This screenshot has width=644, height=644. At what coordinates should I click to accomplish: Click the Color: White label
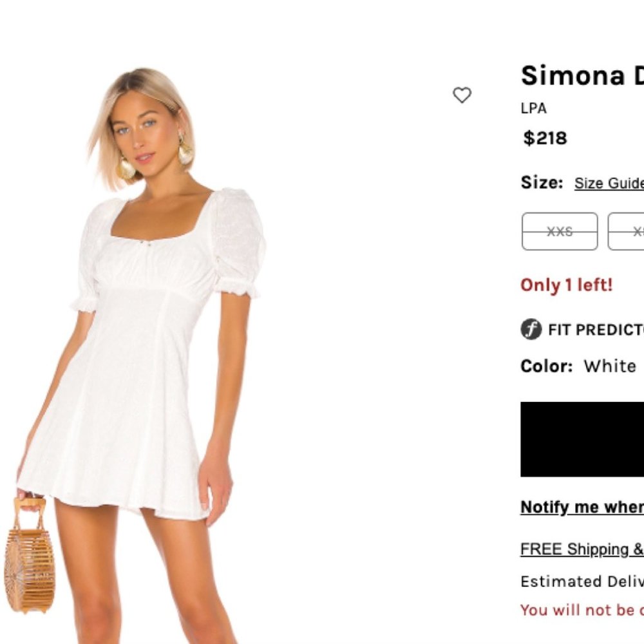coord(544,366)
